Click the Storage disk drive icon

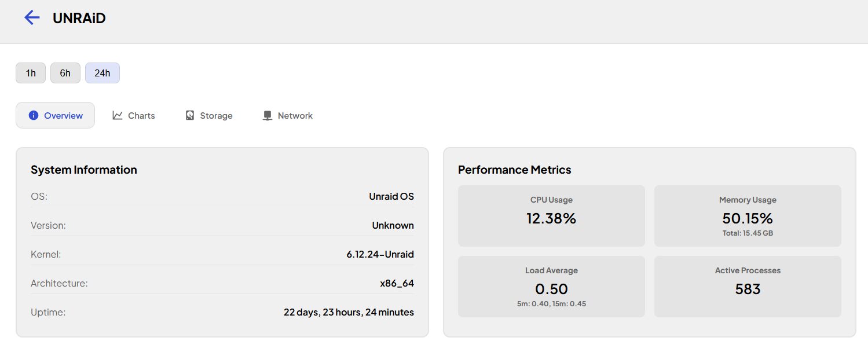pyautogui.click(x=190, y=115)
